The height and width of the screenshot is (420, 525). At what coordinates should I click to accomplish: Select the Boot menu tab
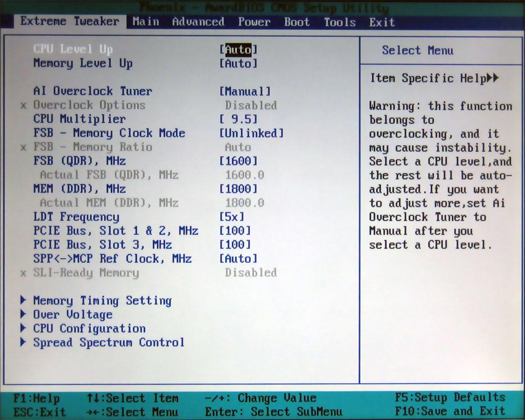click(x=297, y=22)
